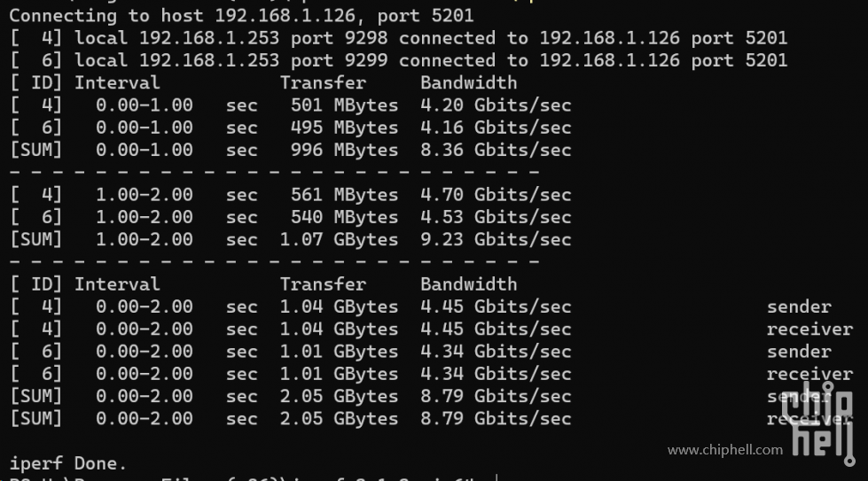Click the receiver label on stream 6 row

click(x=809, y=375)
